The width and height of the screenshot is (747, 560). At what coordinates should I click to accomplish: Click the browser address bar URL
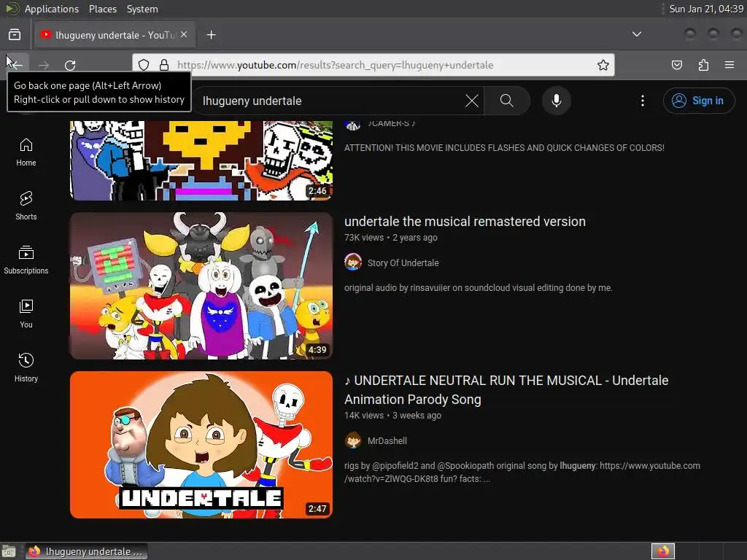[x=335, y=65]
